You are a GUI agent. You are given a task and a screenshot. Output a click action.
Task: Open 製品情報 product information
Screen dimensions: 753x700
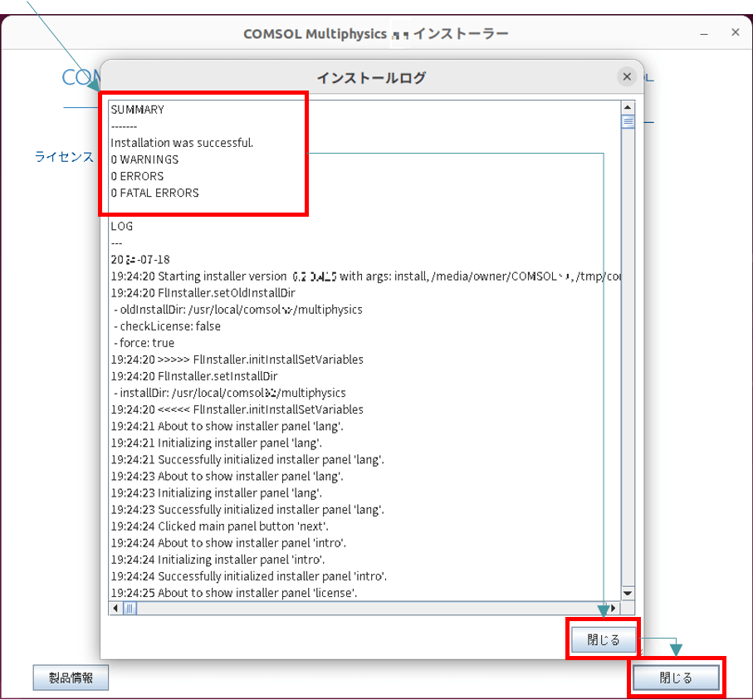pyautogui.click(x=71, y=678)
